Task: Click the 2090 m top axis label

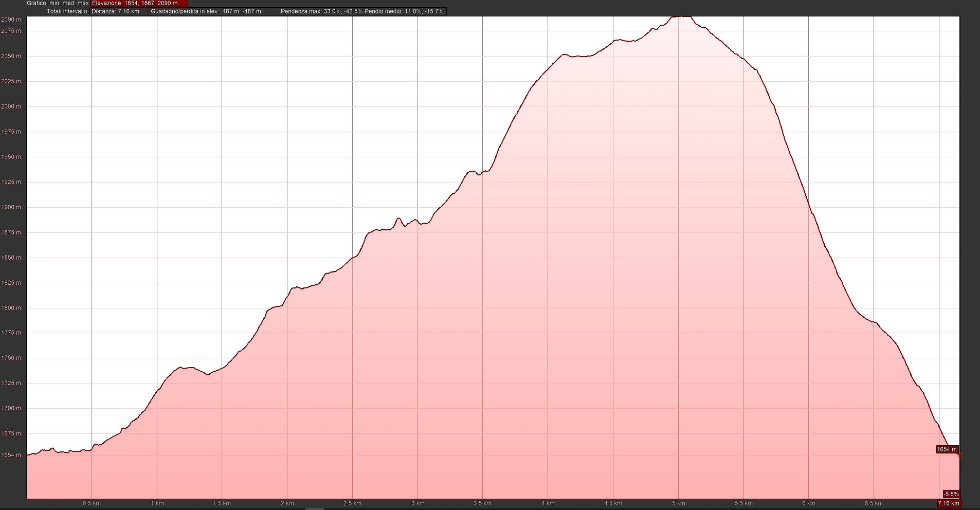Action: point(11,20)
